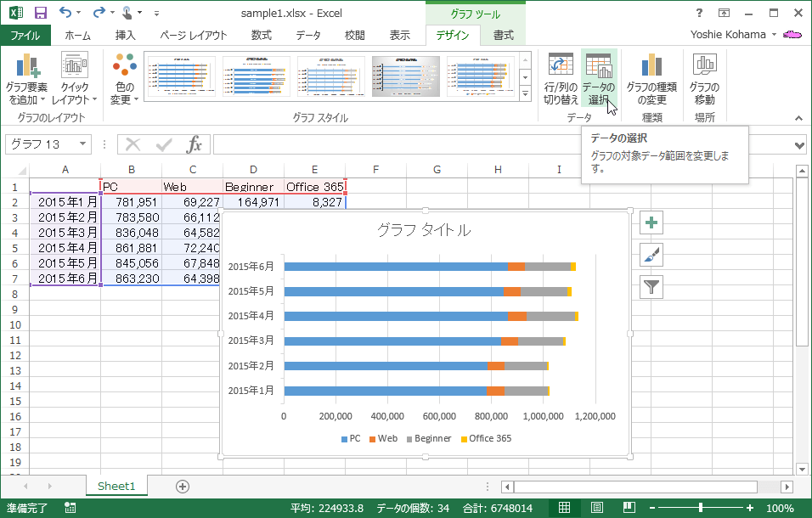Click the green plus chart elements button
The width and height of the screenshot is (812, 518).
pyautogui.click(x=651, y=222)
